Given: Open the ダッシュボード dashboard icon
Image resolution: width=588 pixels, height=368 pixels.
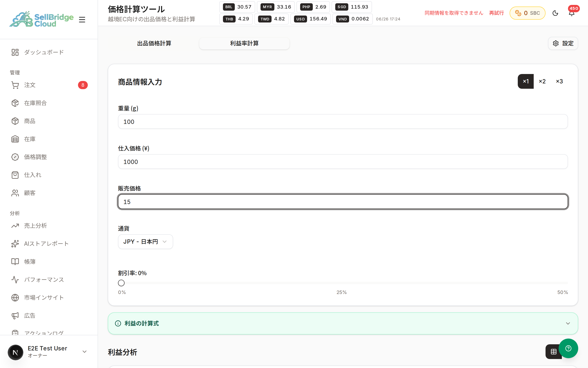Looking at the screenshot, I should pyautogui.click(x=15, y=52).
